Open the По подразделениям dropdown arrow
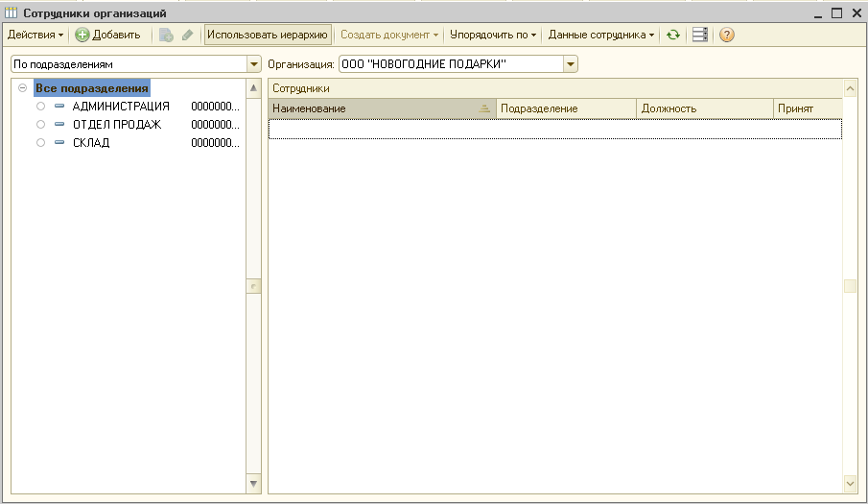 253,64
